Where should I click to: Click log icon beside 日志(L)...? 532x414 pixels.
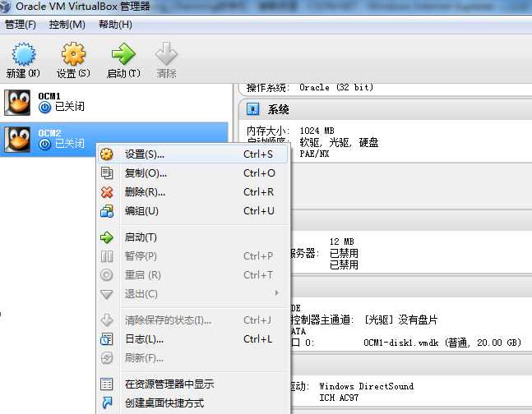[x=107, y=339]
